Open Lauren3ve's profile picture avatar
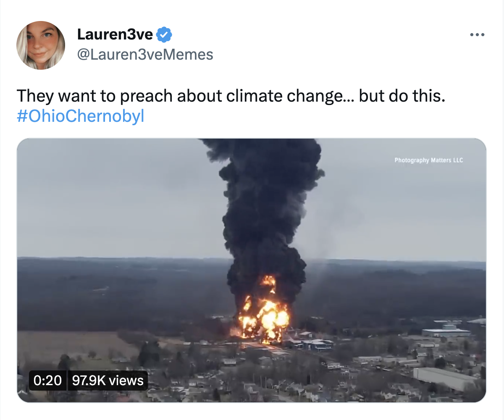Image resolution: width=504 pixels, height=420 pixels. 41,45
